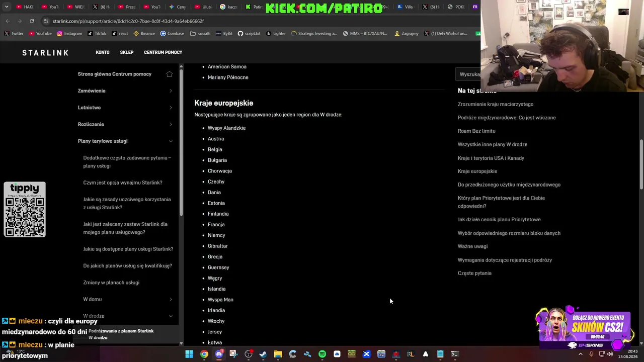Open the Binance bookmark

pos(144,34)
